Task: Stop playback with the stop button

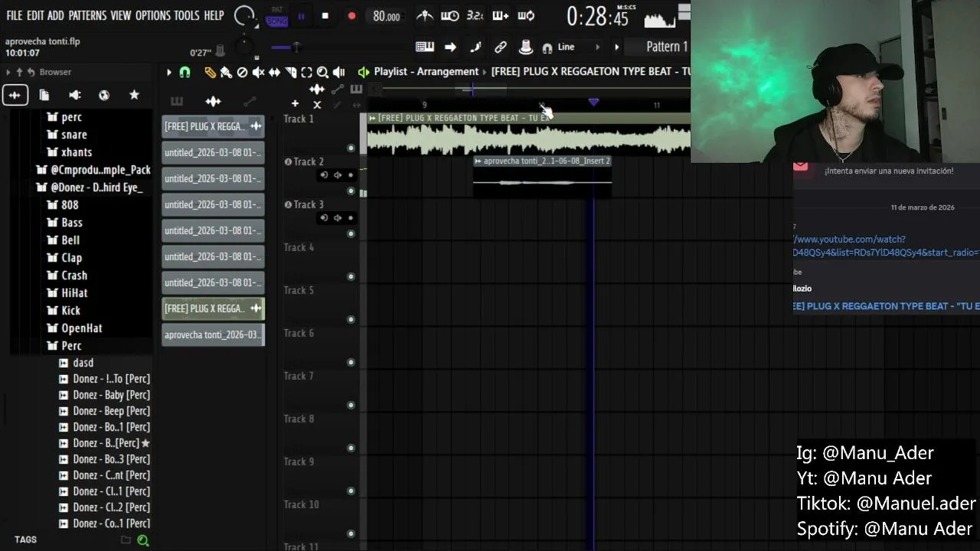Action: (325, 16)
